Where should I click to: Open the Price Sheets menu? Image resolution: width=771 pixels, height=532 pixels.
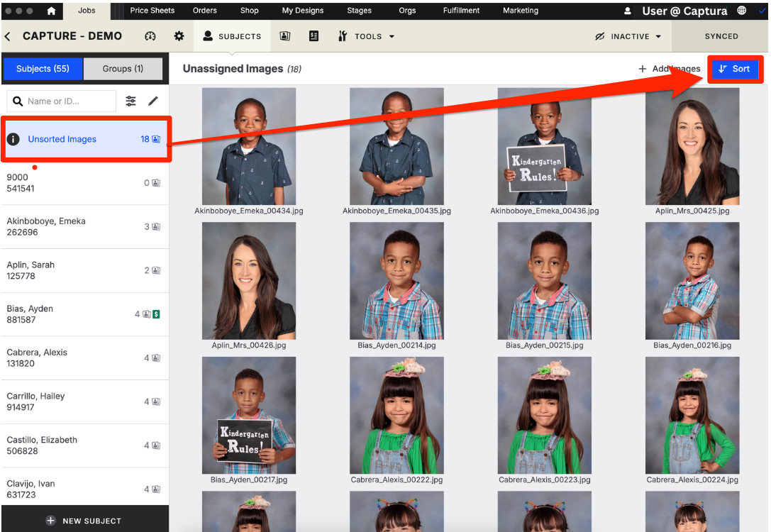tap(152, 11)
